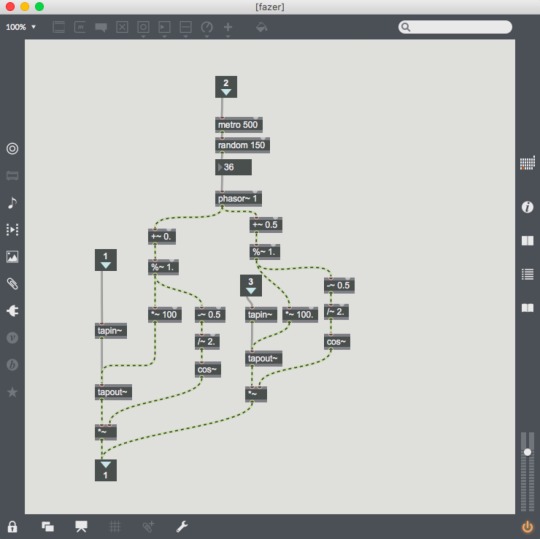Select the tapin~ object below inlet 1
Viewport: 540px width, 539px height.
click(x=111, y=331)
